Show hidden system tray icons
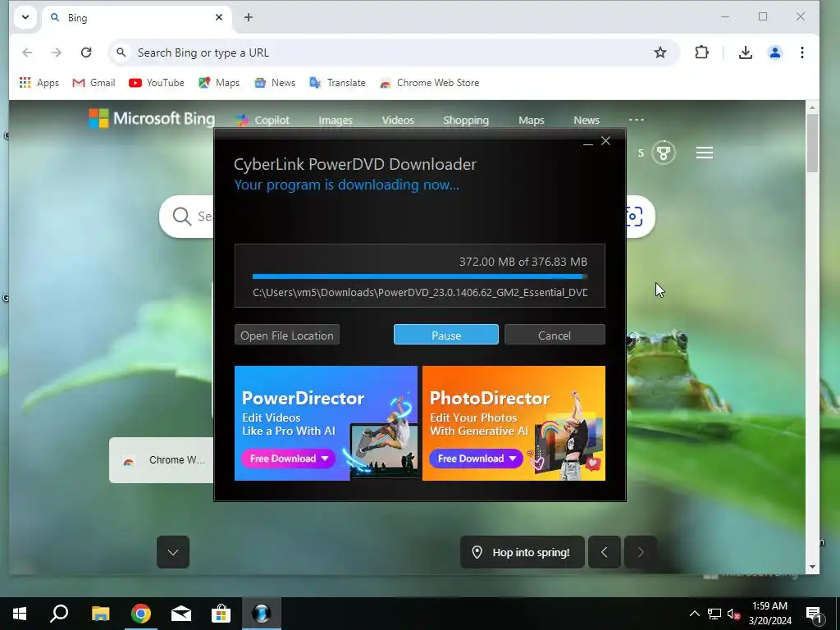 tap(694, 614)
